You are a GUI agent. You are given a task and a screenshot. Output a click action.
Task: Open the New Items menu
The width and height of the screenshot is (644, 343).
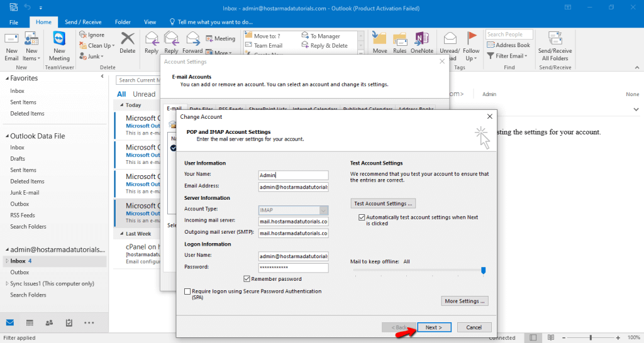(31, 47)
